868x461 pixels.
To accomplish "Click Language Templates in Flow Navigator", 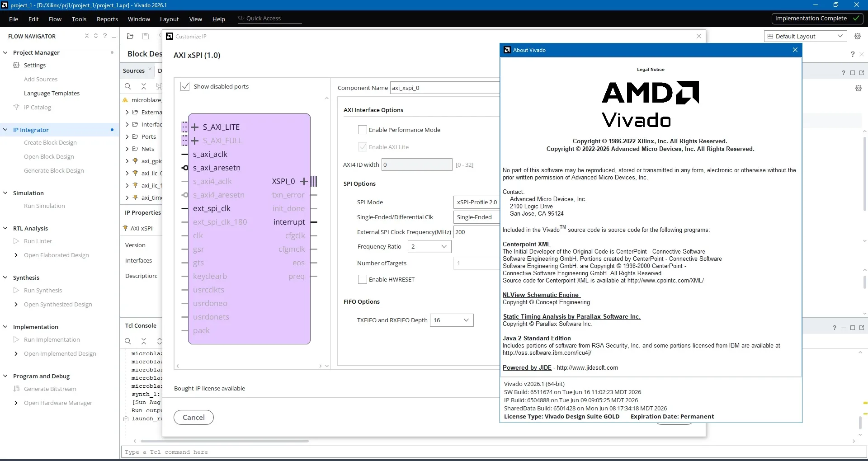I will coord(52,93).
